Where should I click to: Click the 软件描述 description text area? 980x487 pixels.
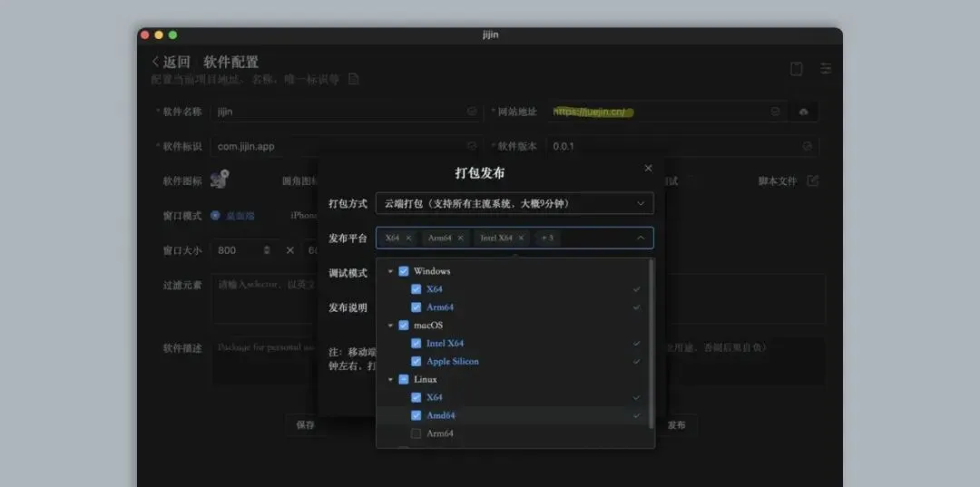(x=264, y=362)
